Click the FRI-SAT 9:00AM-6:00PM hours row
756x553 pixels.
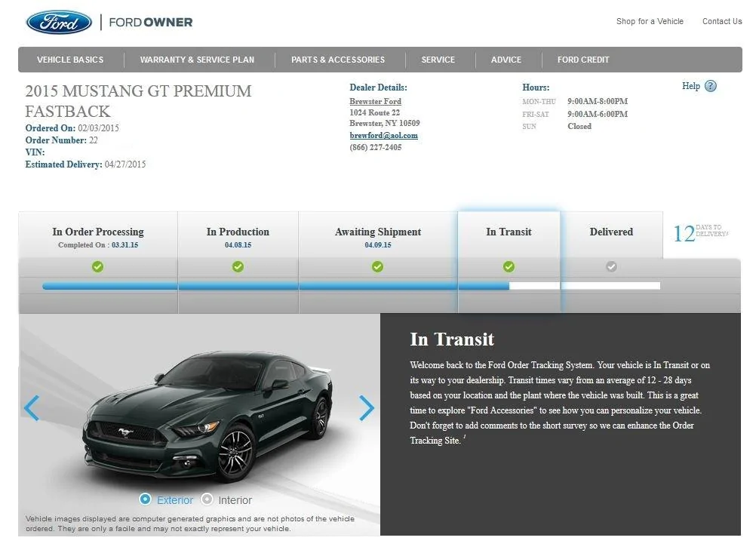(575, 114)
